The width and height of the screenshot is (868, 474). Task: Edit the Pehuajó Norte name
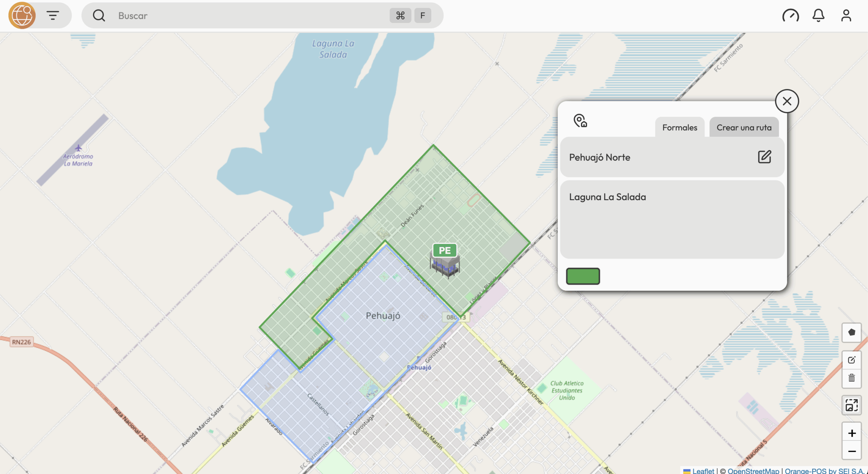764,157
